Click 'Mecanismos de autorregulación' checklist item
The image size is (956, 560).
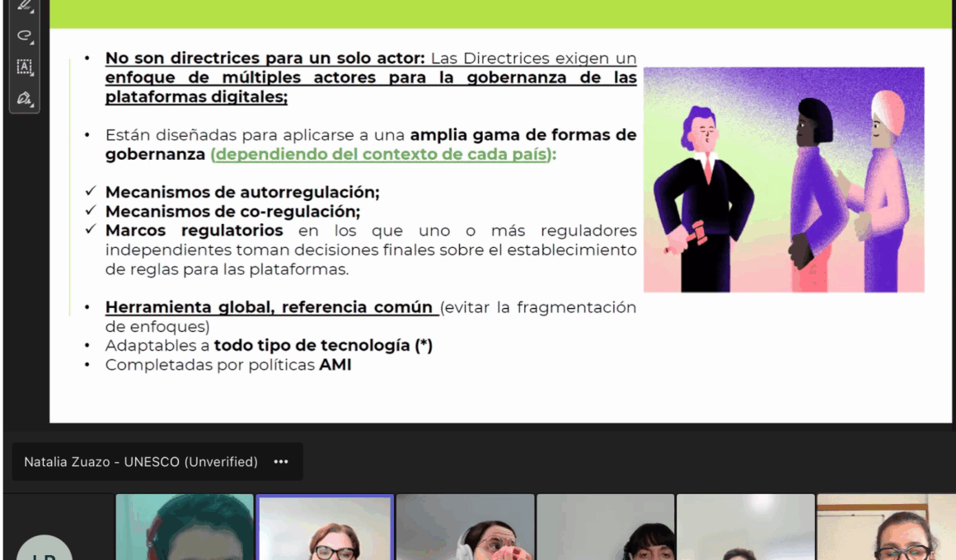coord(242,193)
